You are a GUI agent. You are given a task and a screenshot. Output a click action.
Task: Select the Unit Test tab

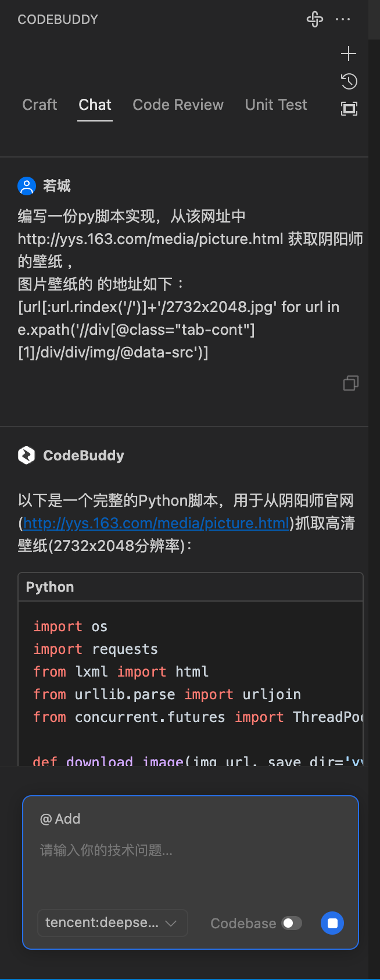275,105
